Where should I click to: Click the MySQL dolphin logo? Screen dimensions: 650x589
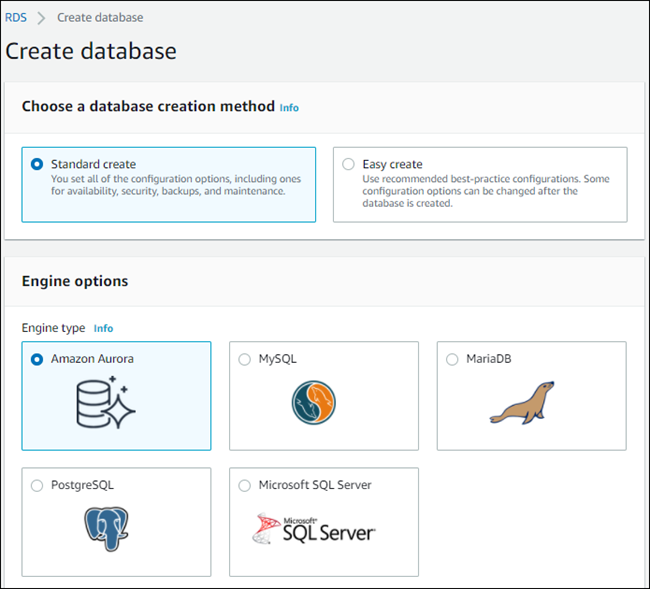click(313, 403)
